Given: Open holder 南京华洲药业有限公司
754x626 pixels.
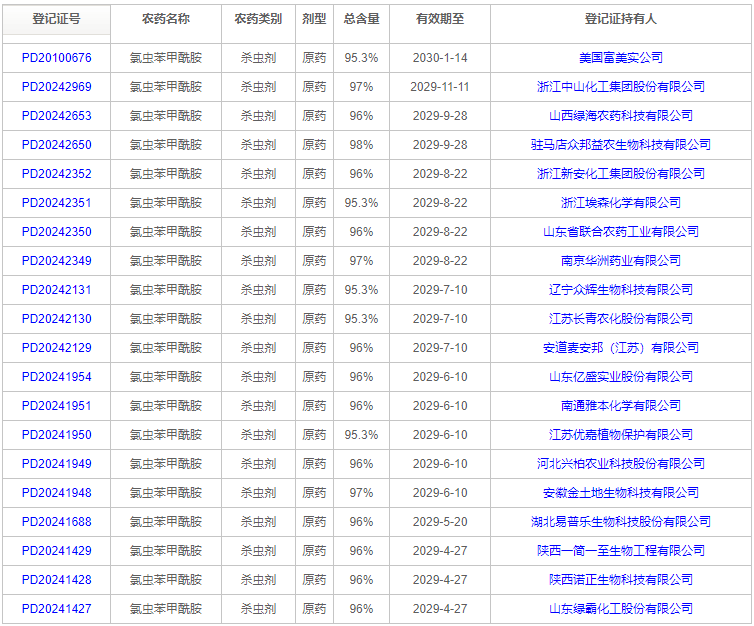Looking at the screenshot, I should point(621,261).
